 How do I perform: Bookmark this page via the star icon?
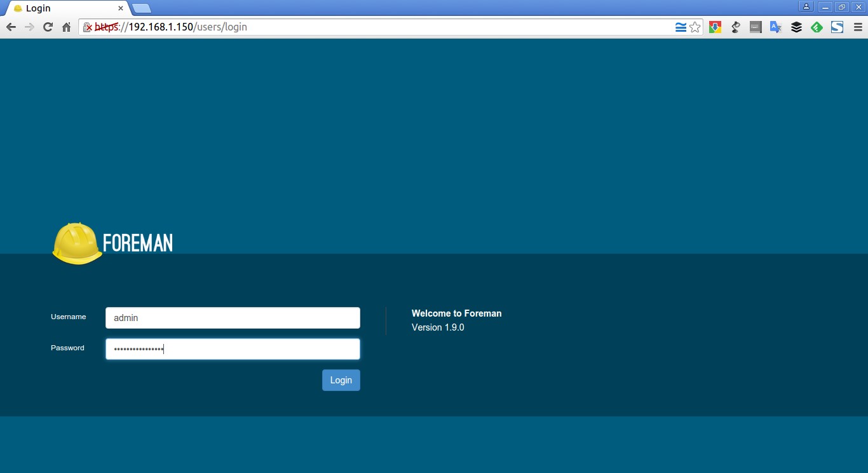pos(695,27)
